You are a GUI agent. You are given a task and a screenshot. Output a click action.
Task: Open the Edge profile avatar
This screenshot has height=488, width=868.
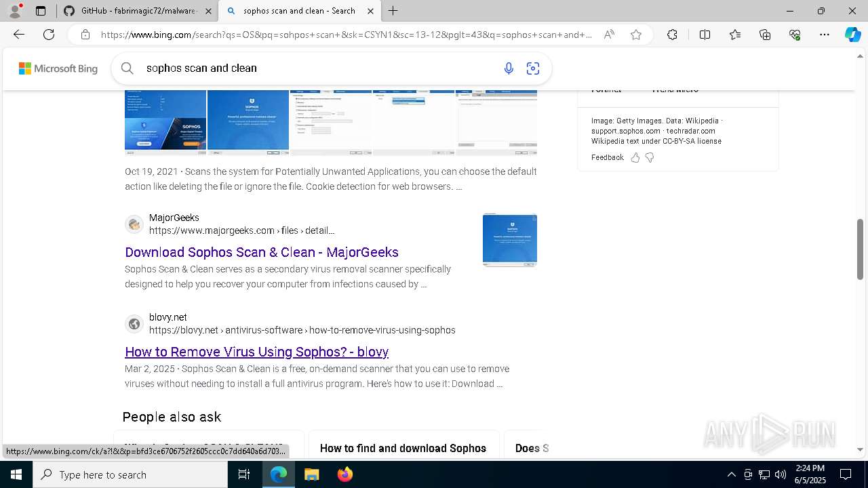pyautogui.click(x=15, y=11)
